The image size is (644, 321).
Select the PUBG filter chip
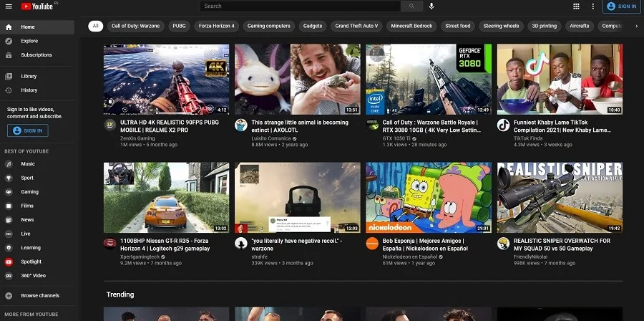coord(179,26)
